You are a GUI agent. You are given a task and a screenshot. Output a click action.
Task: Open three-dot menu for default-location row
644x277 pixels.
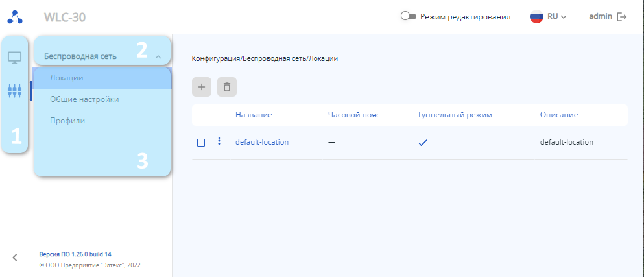click(219, 141)
